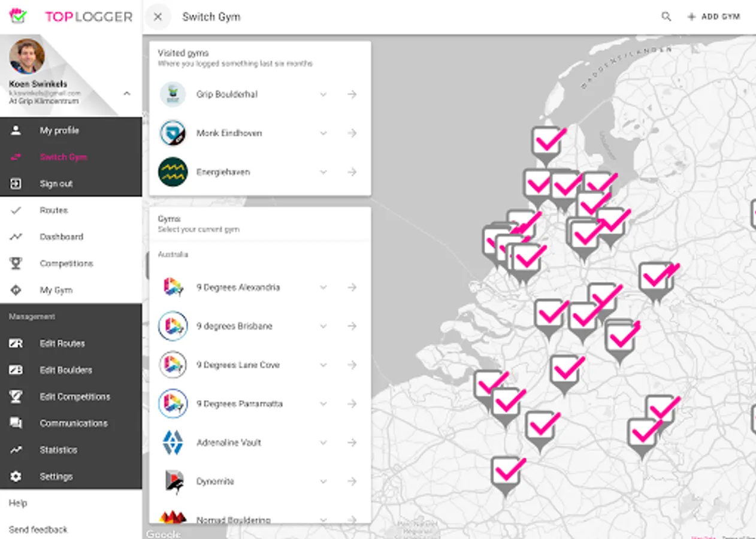756x539 pixels.
Task: Collapse the account menu chevron
Action: pyautogui.click(x=127, y=93)
